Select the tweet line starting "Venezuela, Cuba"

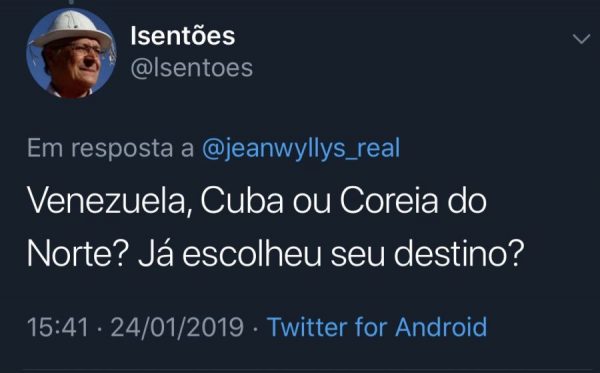[257, 201]
